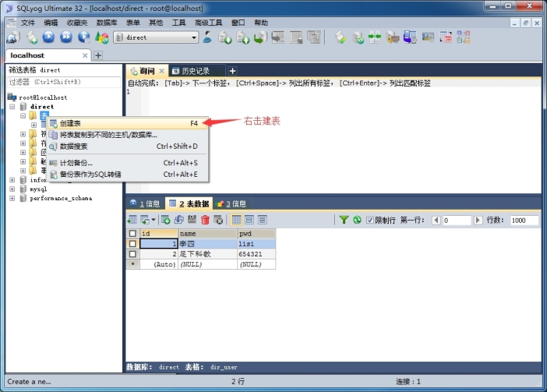Click the row count field showing 1000
Screen dimensions: 547x392
[x=524, y=221]
